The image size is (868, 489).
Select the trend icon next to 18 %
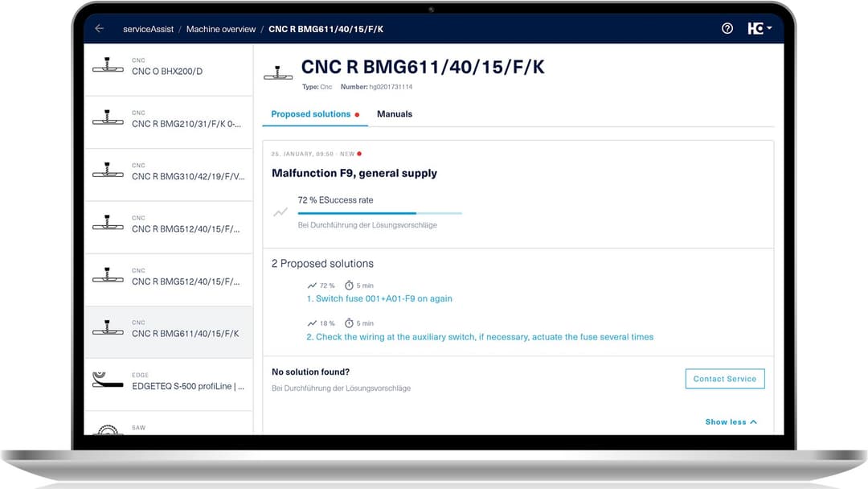(312, 323)
